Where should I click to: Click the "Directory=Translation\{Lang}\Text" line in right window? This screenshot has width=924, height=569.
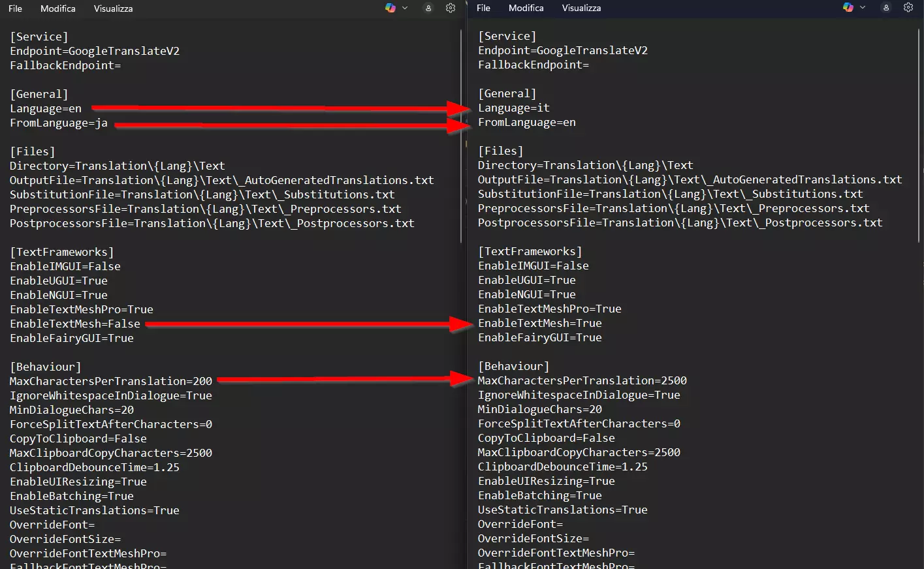tap(586, 165)
